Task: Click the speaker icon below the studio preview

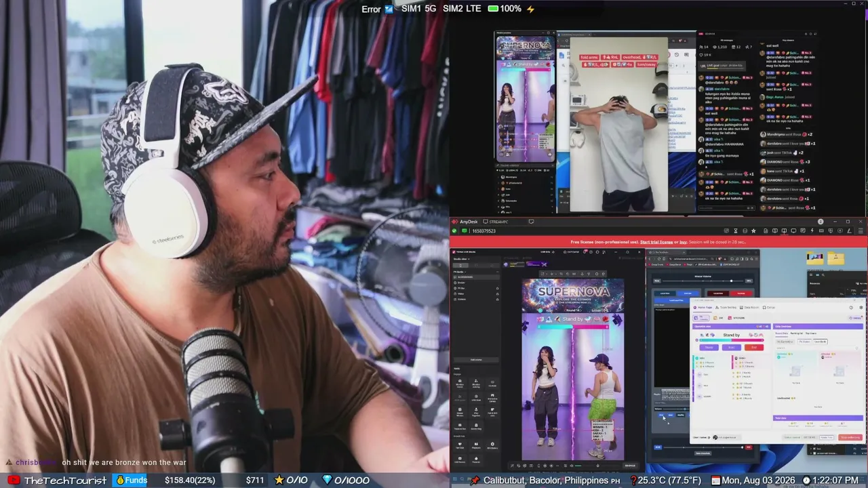Action: click(571, 466)
